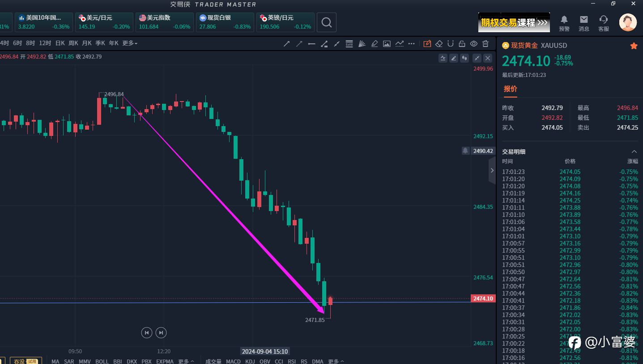Switch to 年K yearly chart
The height and width of the screenshot is (364, 643).
(x=114, y=43)
